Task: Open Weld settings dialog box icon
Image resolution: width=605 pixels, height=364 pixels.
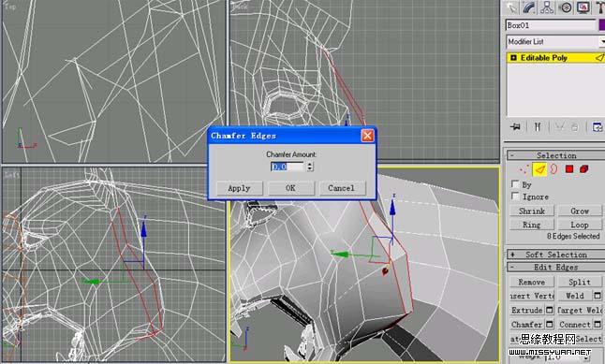Action: (598, 296)
